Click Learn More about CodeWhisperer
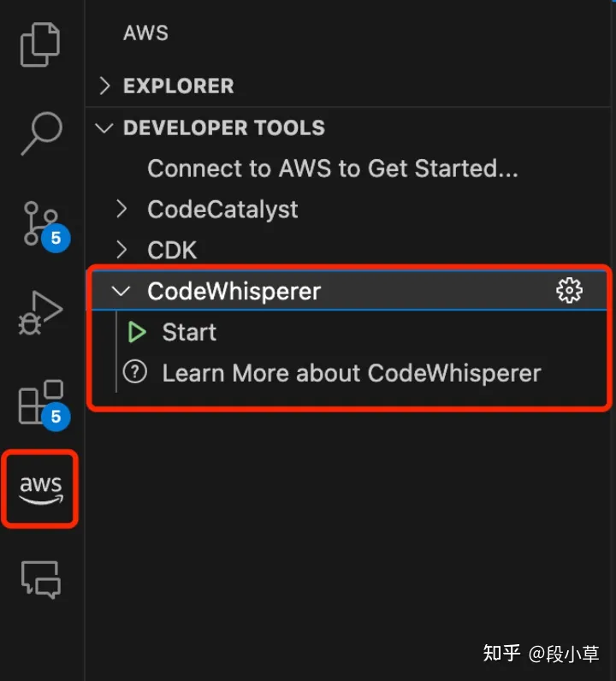This screenshot has height=681, width=616. pyautogui.click(x=352, y=373)
